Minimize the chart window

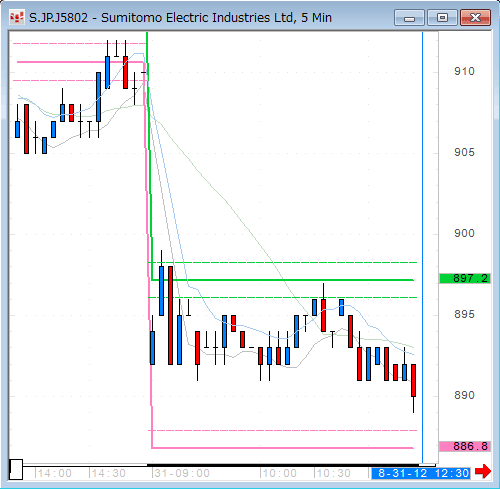pos(409,18)
